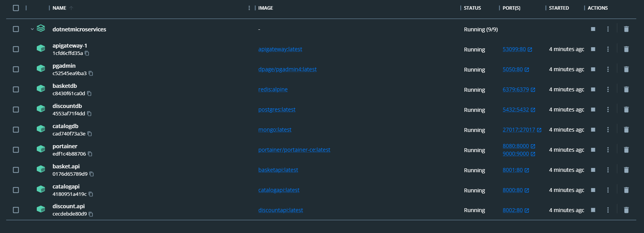Delete the dotnetmicroservices stack
644x233 pixels.
(626, 29)
